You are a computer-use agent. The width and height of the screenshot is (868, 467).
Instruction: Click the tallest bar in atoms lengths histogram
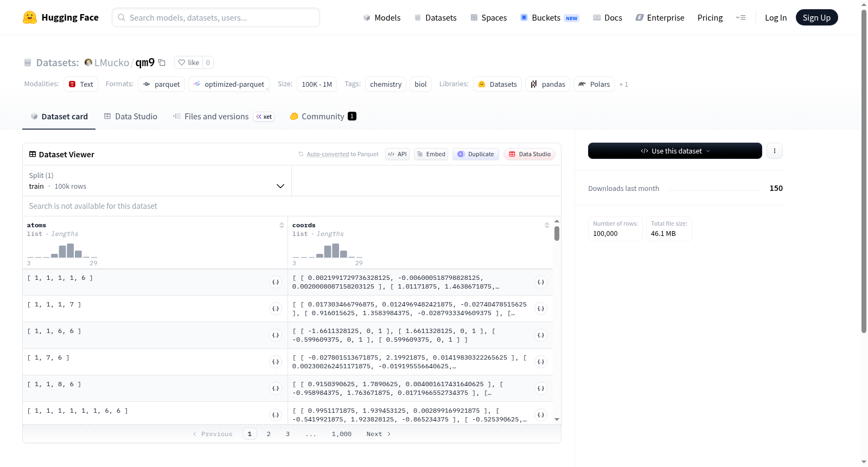pyautogui.click(x=71, y=251)
